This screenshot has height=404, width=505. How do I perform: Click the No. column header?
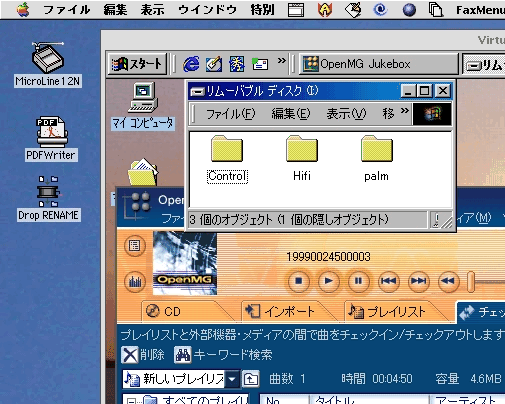[284, 399]
